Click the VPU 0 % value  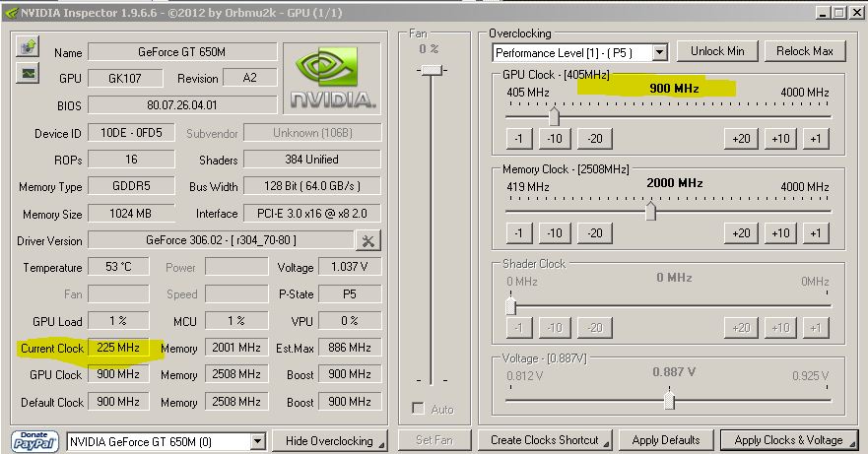350,321
